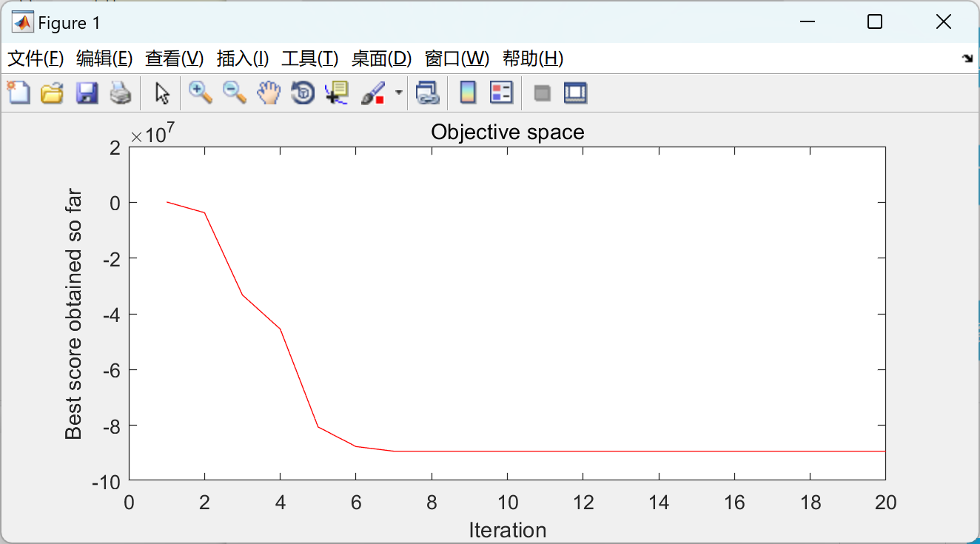Open the 插入(I) menu

(x=242, y=58)
